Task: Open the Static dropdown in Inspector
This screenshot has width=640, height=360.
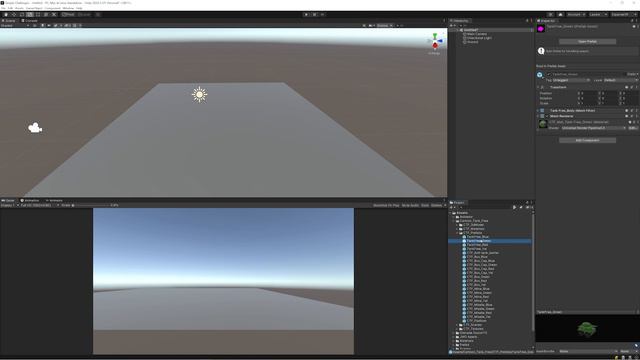Action: [633, 74]
